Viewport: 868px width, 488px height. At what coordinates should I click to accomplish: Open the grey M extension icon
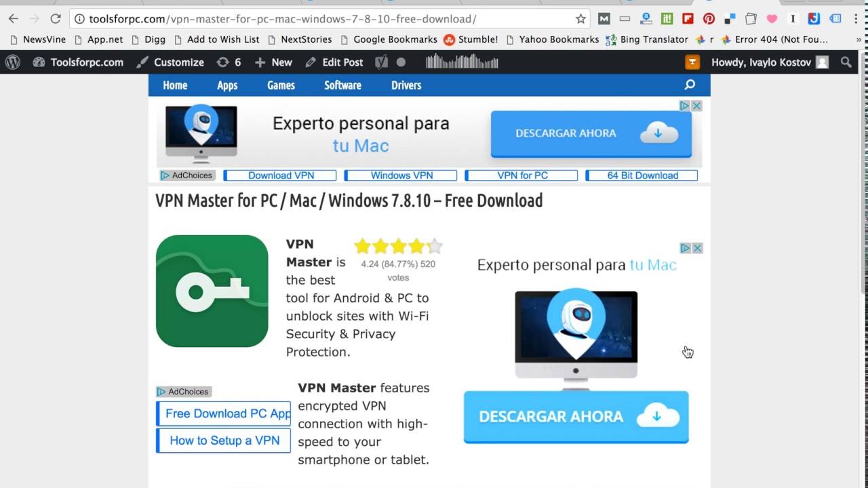tap(604, 19)
